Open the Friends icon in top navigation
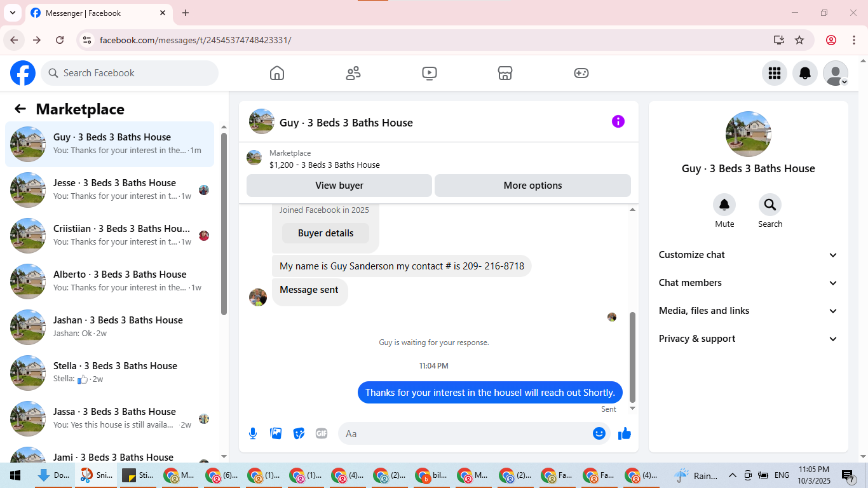The width and height of the screenshot is (868, 488). coord(353,73)
